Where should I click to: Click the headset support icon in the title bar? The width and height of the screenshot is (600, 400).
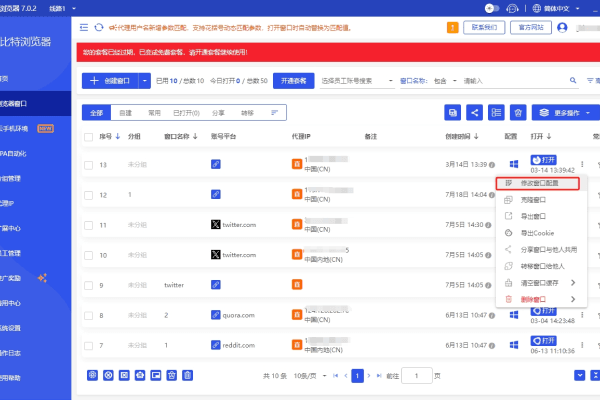pos(512,8)
